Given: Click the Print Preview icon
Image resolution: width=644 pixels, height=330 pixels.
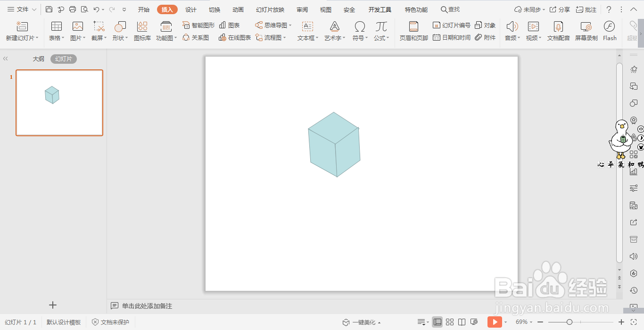Looking at the screenshot, I should click(84, 9).
